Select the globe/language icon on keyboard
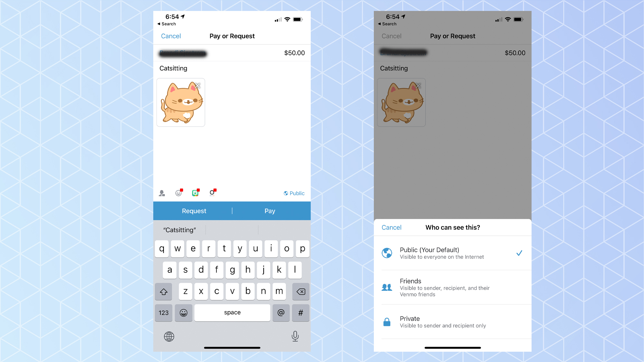 click(169, 336)
